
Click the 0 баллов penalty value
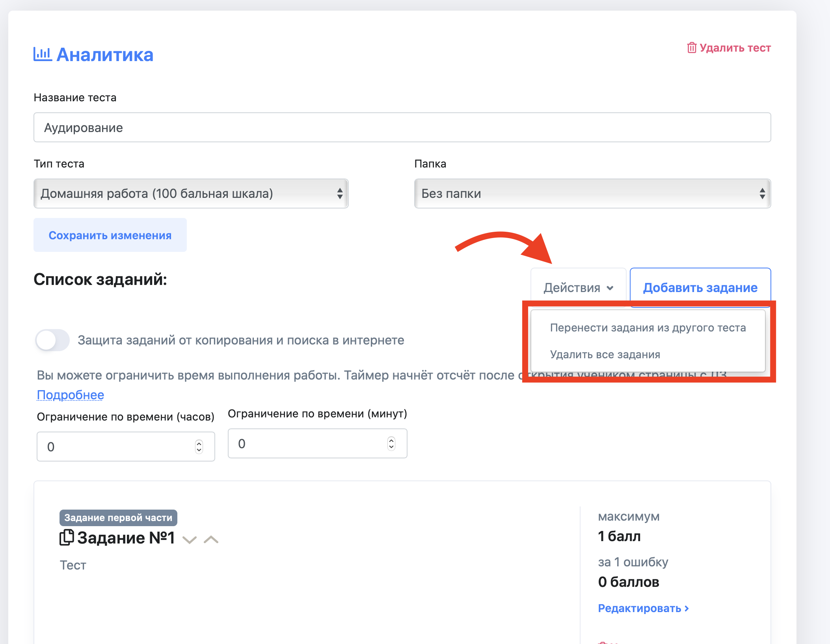[629, 582]
